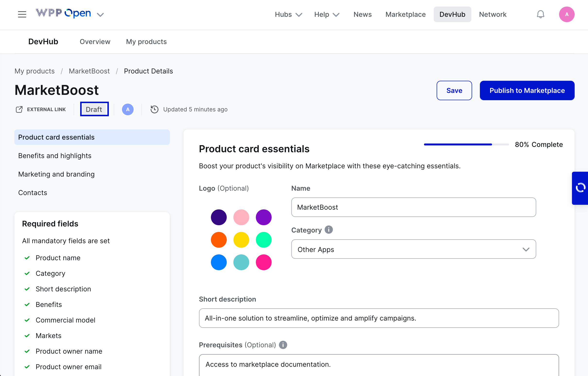Click the external link icon
This screenshot has height=376, width=588.
[19, 109]
